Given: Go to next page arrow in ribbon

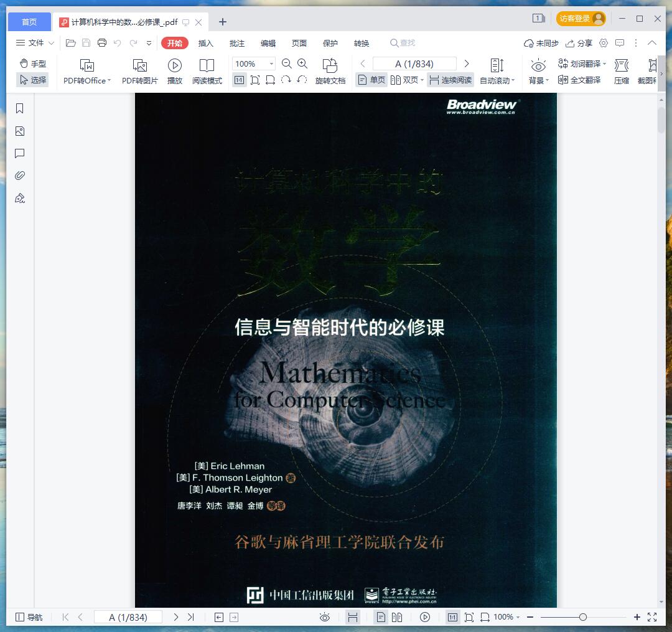Looking at the screenshot, I should [x=467, y=64].
